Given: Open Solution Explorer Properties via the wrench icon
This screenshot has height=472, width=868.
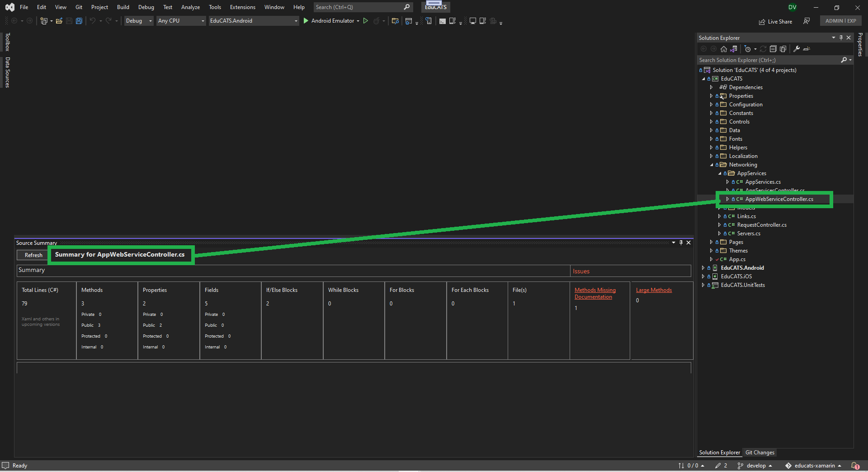Looking at the screenshot, I should (796, 49).
